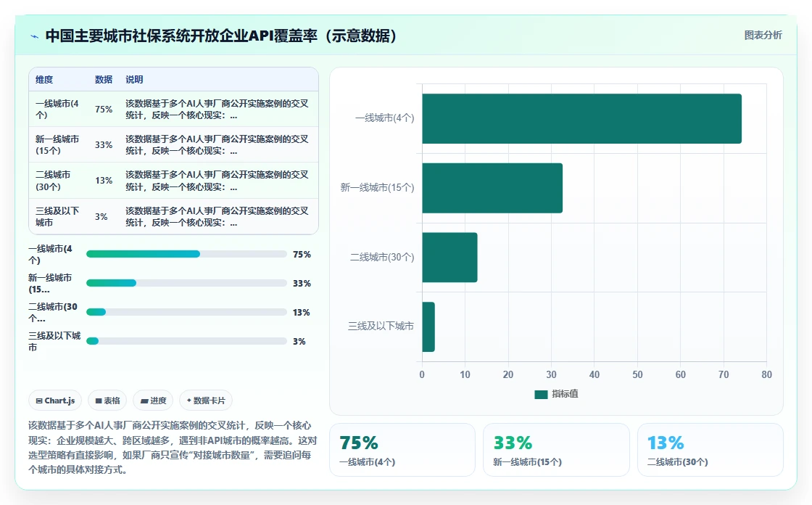The height and width of the screenshot is (505, 812).
Task: Click the 33% progress bar for 新一线城市
Action: click(x=186, y=283)
